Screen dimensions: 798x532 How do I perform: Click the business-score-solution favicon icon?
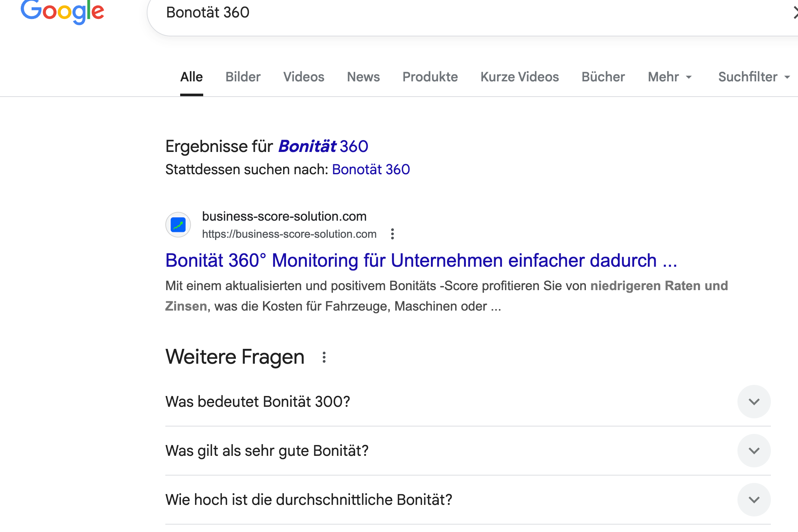178,225
